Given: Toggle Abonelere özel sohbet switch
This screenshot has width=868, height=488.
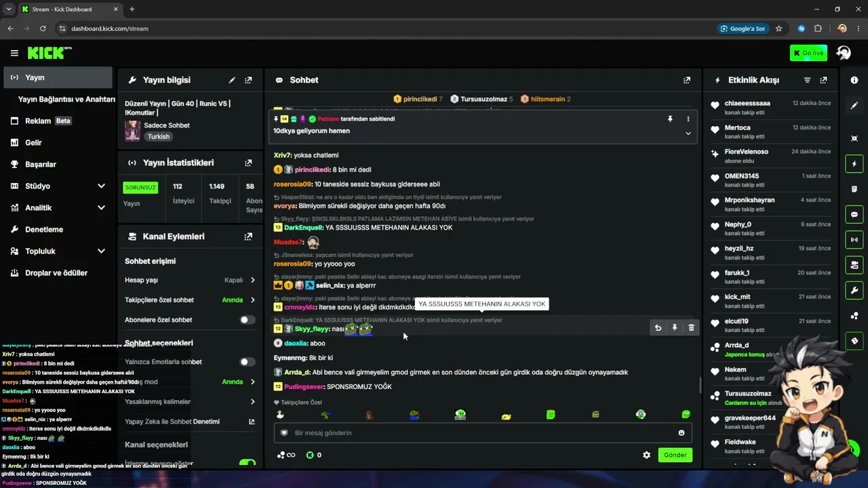Looking at the screenshot, I should coord(248,320).
